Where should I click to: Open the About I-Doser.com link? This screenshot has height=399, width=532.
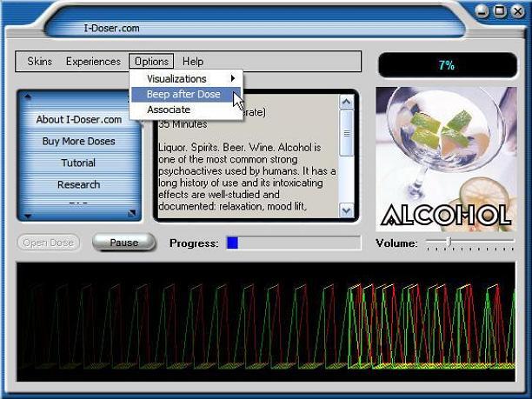[x=79, y=120]
